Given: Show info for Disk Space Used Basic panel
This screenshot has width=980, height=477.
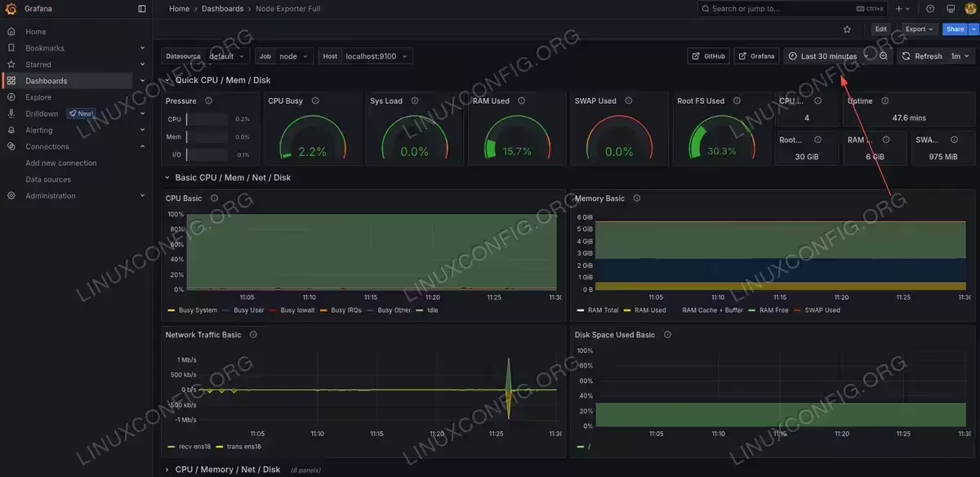Looking at the screenshot, I should [x=667, y=335].
